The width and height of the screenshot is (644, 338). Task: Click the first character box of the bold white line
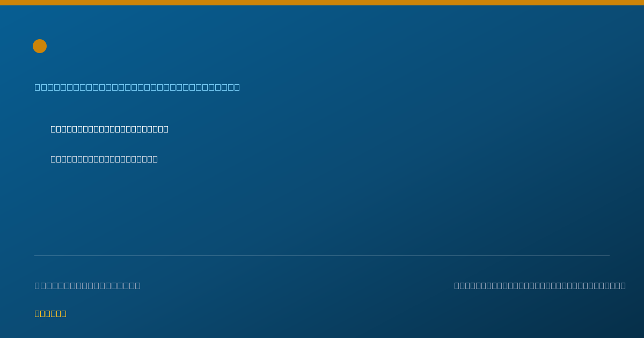pyautogui.click(x=54, y=129)
